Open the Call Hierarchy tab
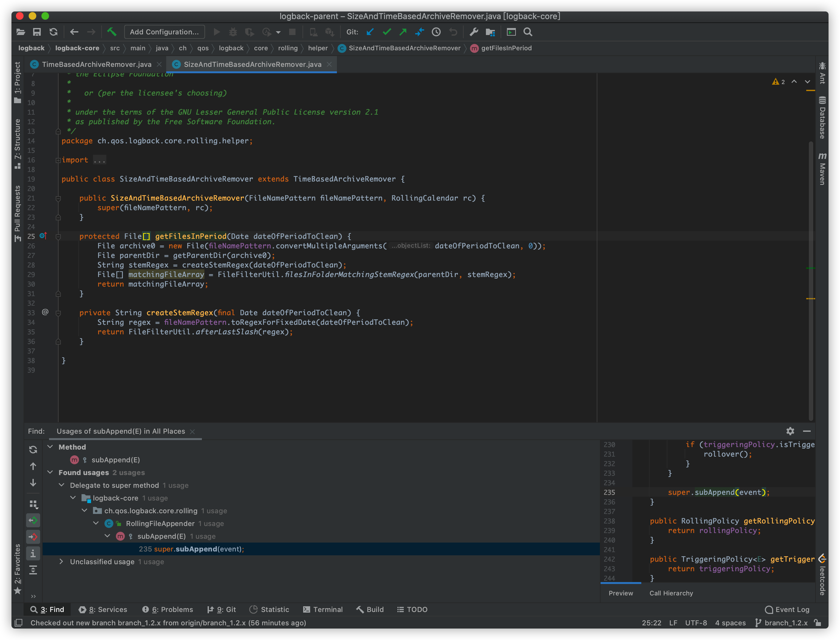The width and height of the screenshot is (840, 640). click(671, 593)
